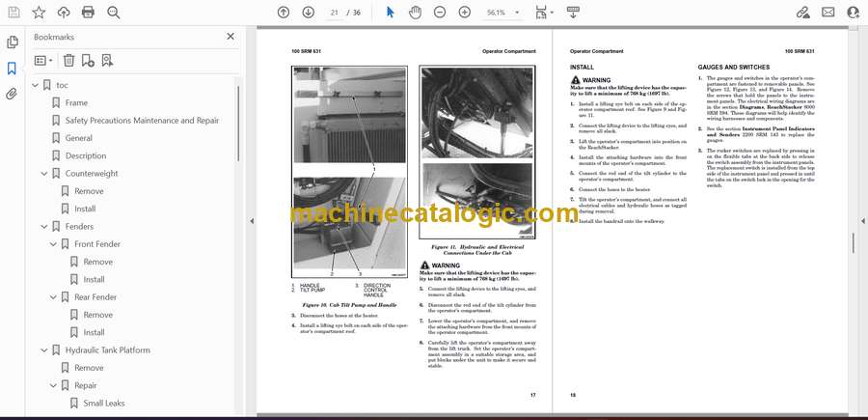
Task: Print the document
Action: point(88,13)
